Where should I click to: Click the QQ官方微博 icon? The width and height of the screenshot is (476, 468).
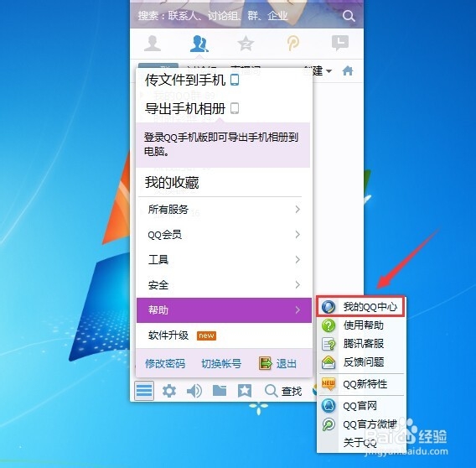[x=329, y=424]
